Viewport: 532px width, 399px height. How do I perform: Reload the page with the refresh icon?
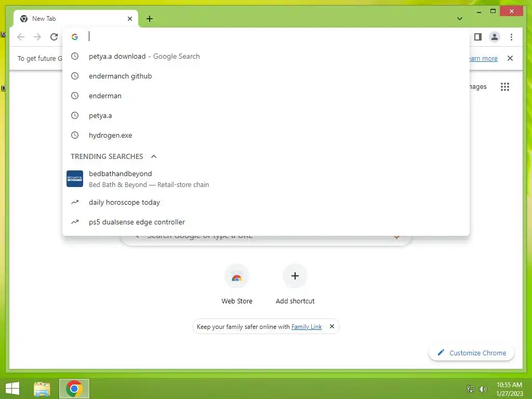pos(54,37)
